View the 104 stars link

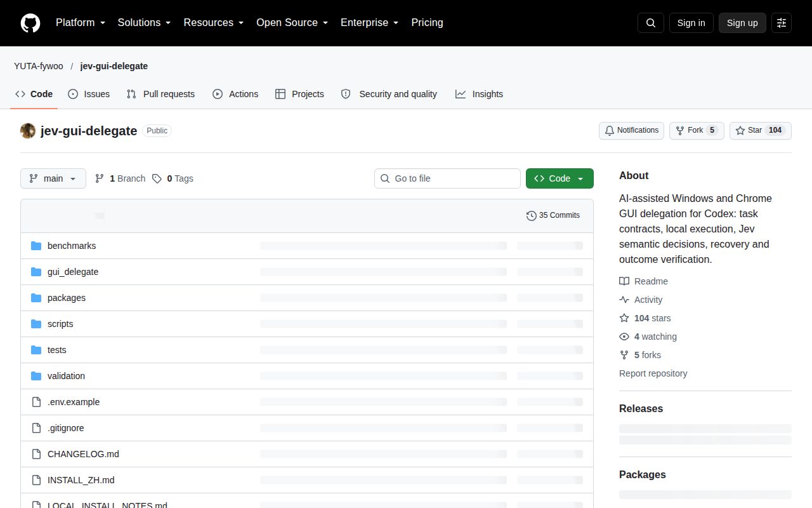click(x=645, y=318)
